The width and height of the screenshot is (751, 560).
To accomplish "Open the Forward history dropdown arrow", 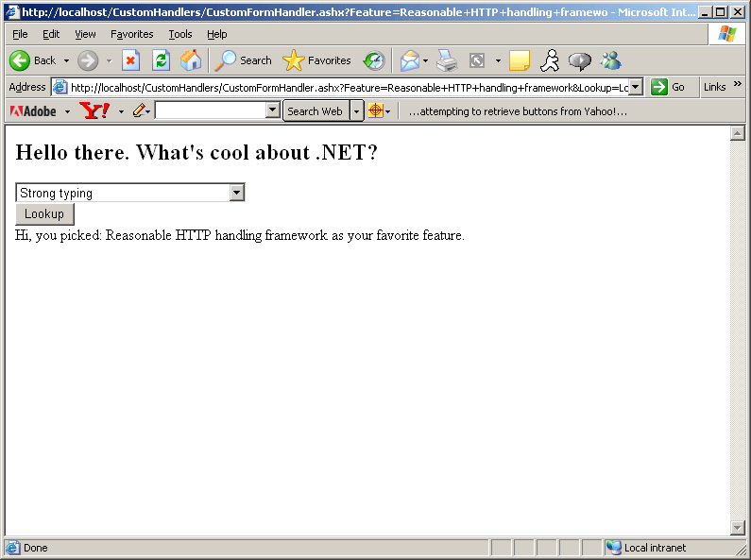I will tap(110, 60).
